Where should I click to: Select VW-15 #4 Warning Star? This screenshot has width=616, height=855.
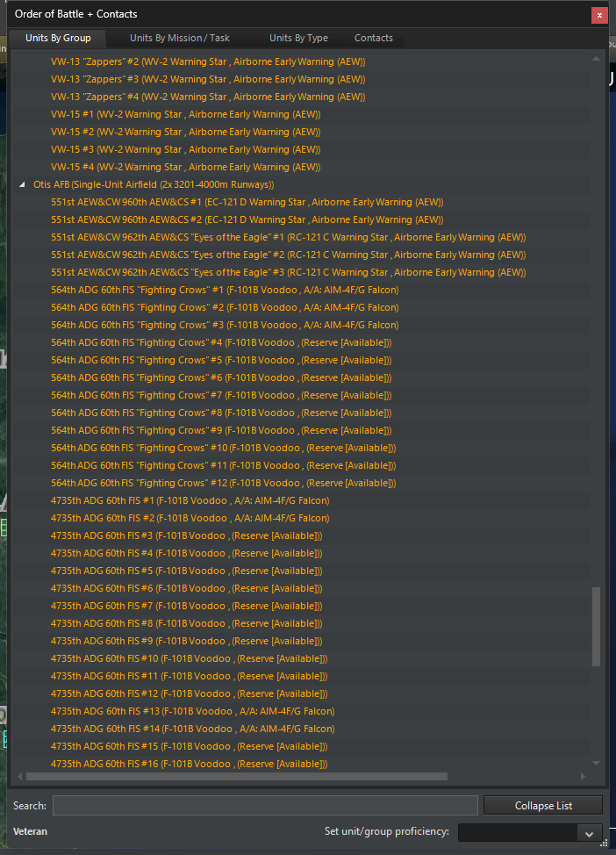point(186,167)
